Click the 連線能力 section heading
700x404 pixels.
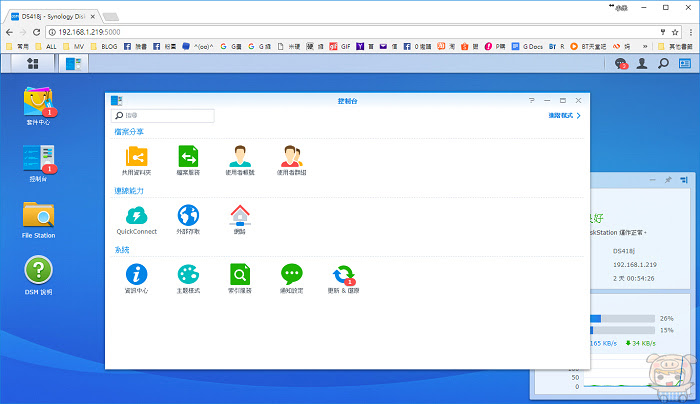click(x=129, y=191)
